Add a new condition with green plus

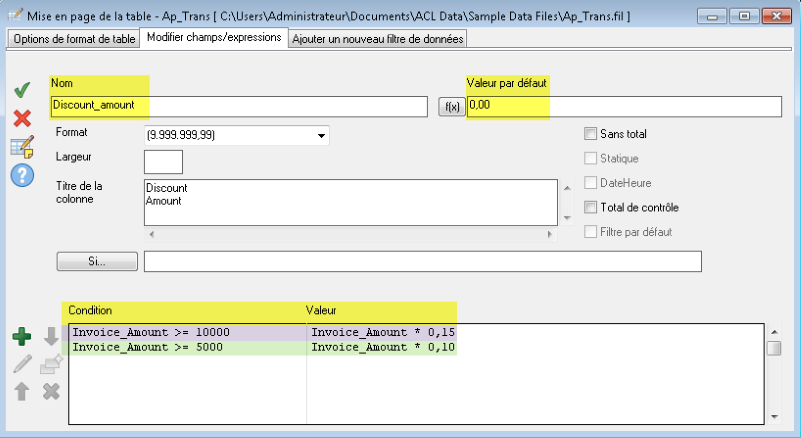(x=22, y=337)
